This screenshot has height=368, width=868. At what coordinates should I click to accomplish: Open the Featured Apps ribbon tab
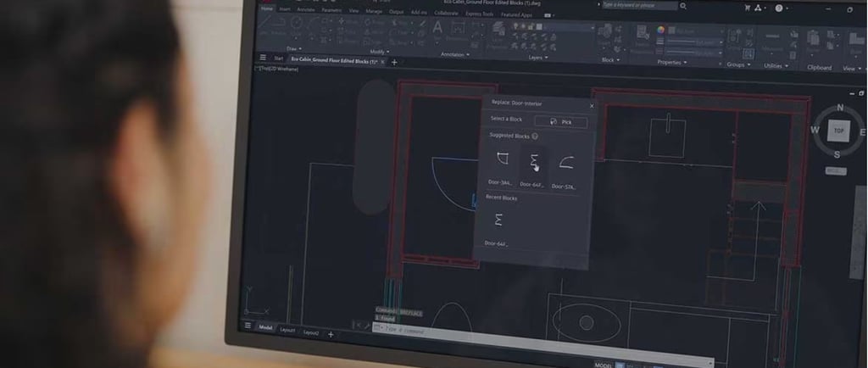[516, 14]
